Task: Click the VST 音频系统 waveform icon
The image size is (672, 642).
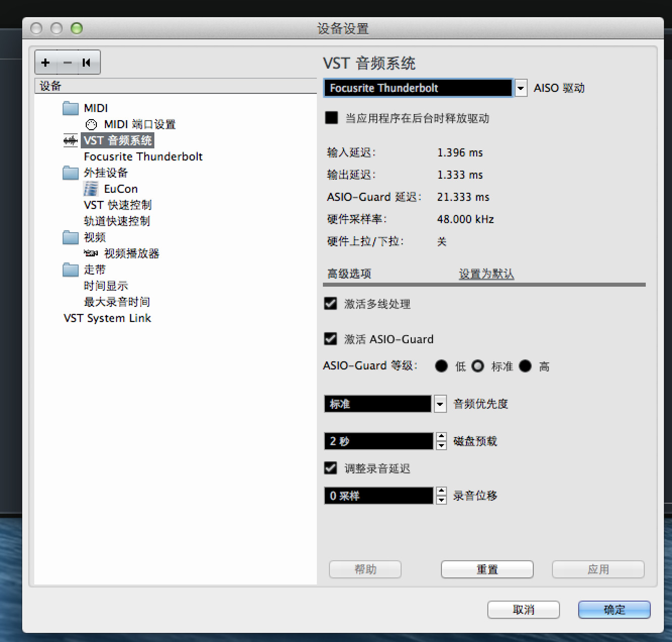Action: tap(70, 140)
